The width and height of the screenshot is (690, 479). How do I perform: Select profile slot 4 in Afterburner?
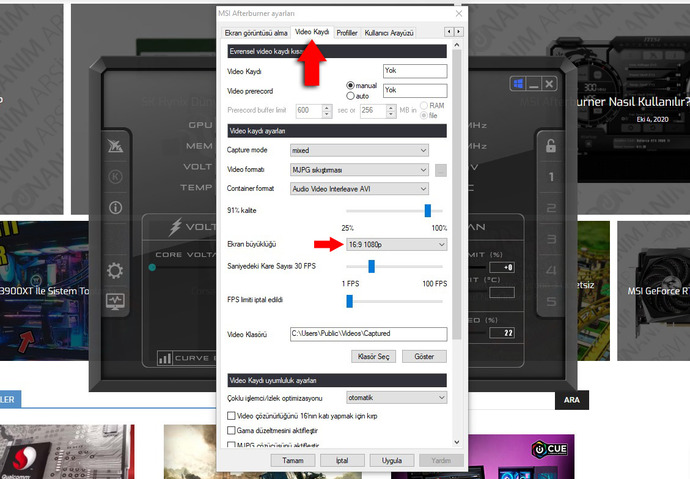pos(551,271)
